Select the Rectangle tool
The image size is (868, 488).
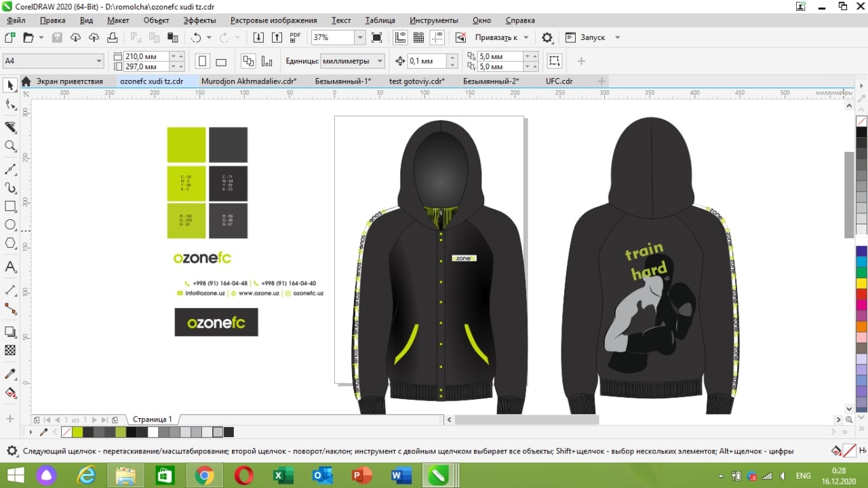click(x=10, y=206)
